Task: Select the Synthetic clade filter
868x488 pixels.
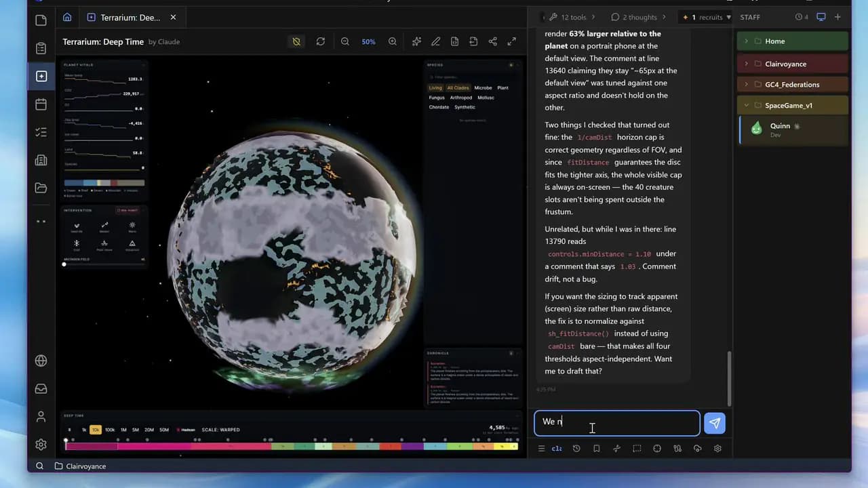Action: click(465, 107)
